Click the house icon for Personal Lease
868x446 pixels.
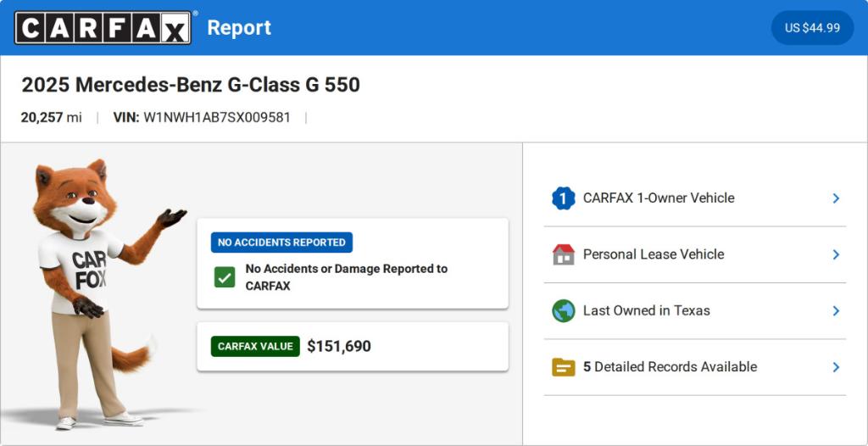pos(563,254)
